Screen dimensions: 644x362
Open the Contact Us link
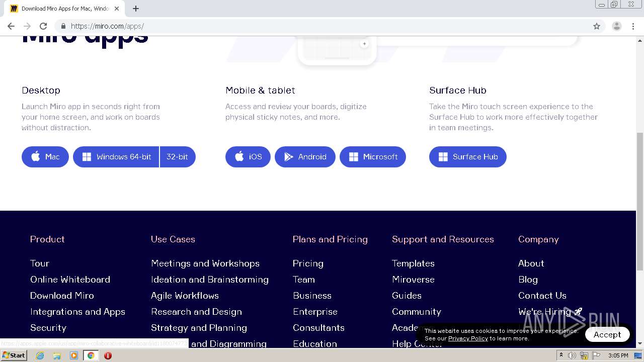pos(542,296)
